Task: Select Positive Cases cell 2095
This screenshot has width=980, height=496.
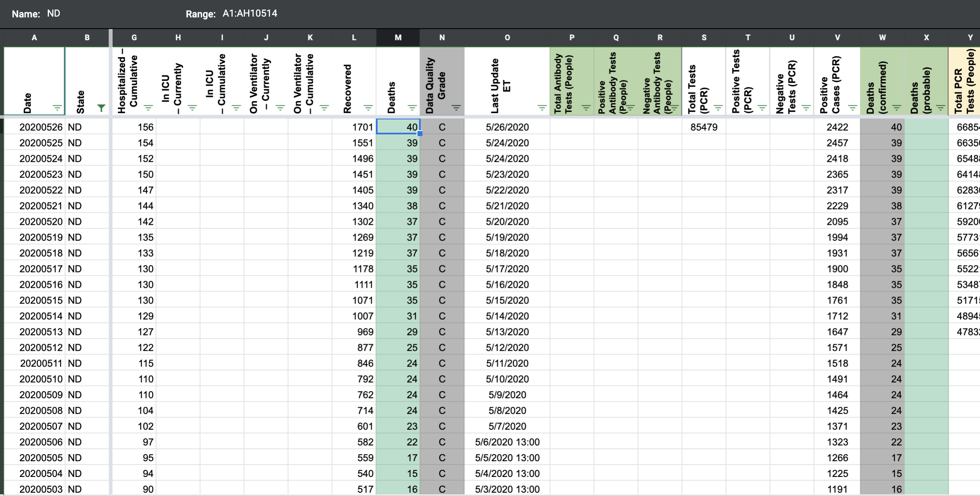Action: pos(837,221)
